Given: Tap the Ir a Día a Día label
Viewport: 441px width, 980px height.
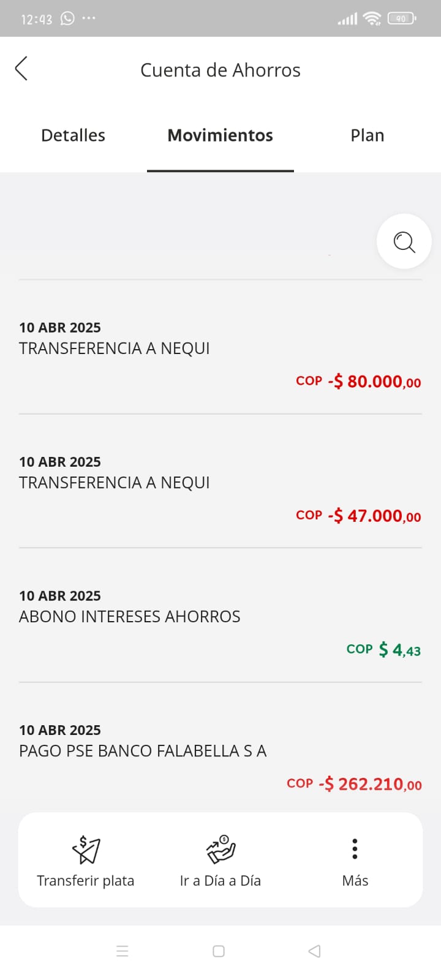Looking at the screenshot, I should click(221, 881).
